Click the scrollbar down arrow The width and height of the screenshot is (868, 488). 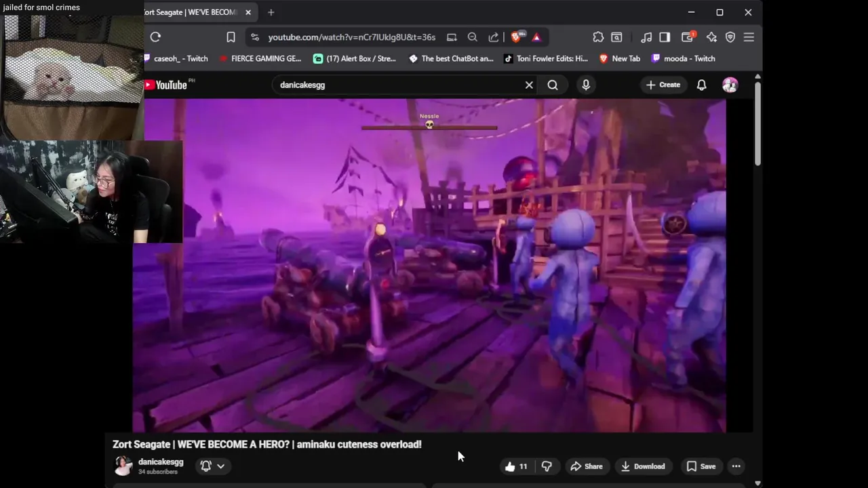pyautogui.click(x=757, y=483)
